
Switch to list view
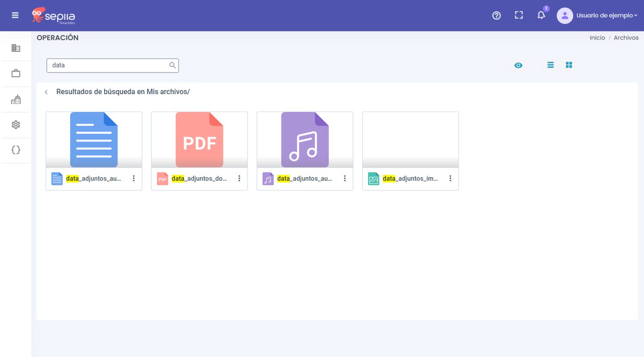point(550,65)
